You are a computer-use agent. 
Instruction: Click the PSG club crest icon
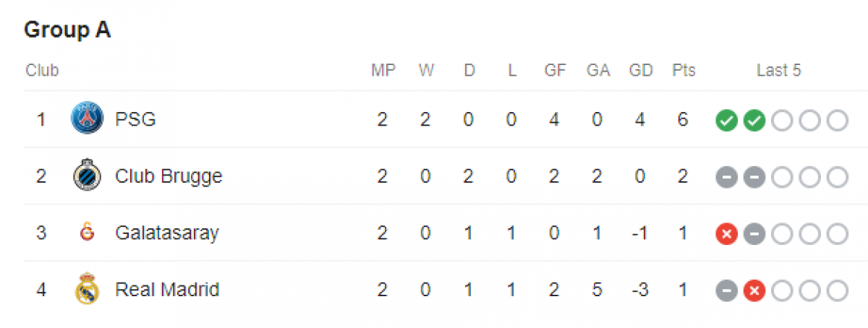(87, 118)
